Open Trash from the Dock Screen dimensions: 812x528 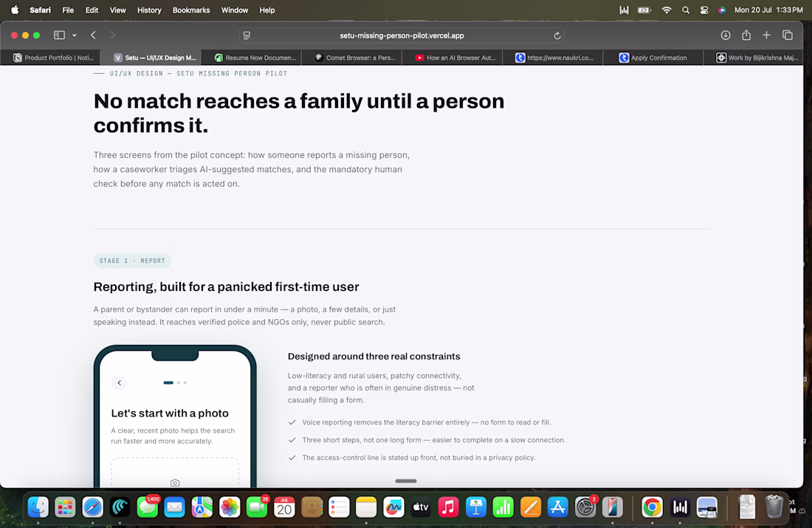pos(774,507)
